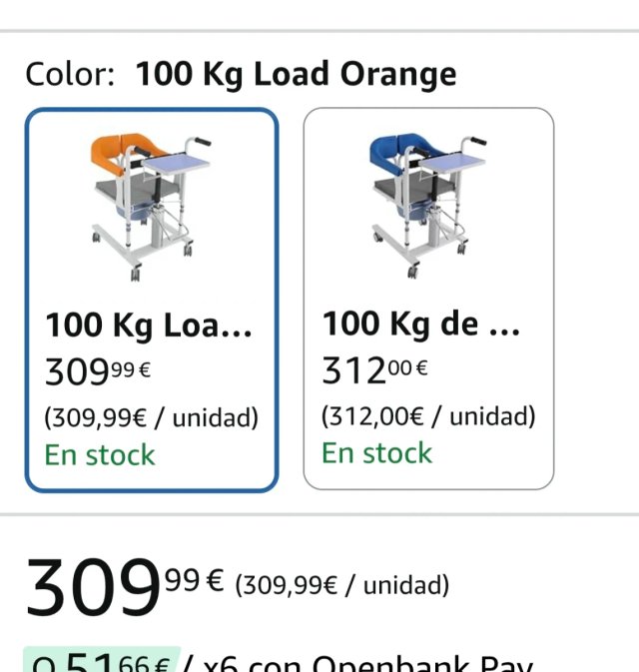Select the blue 100 Kg de variant card
Viewport: 639px width, 672px height.
(428, 299)
